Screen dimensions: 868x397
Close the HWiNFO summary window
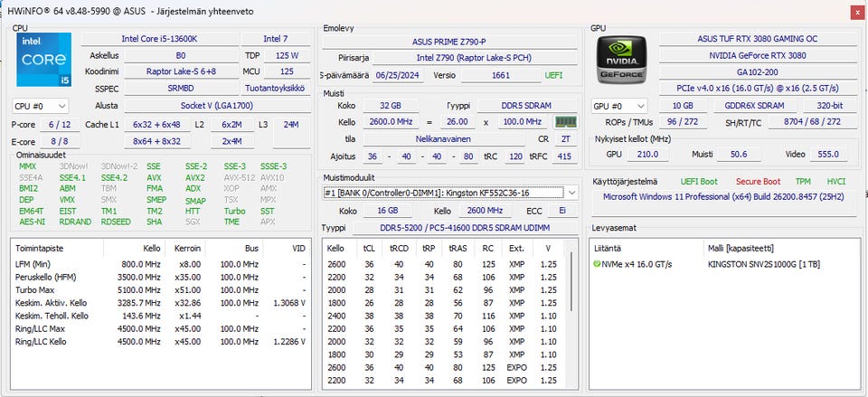tap(856, 12)
